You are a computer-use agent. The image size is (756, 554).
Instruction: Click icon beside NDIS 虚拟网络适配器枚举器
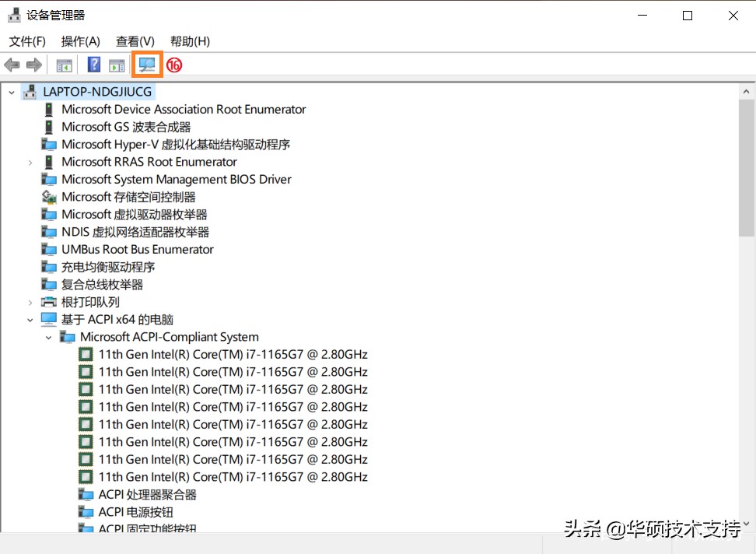(49, 232)
